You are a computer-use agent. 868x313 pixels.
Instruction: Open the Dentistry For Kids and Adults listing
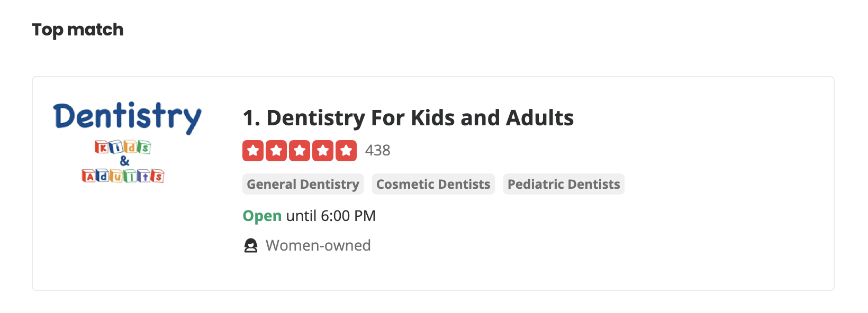click(x=408, y=118)
